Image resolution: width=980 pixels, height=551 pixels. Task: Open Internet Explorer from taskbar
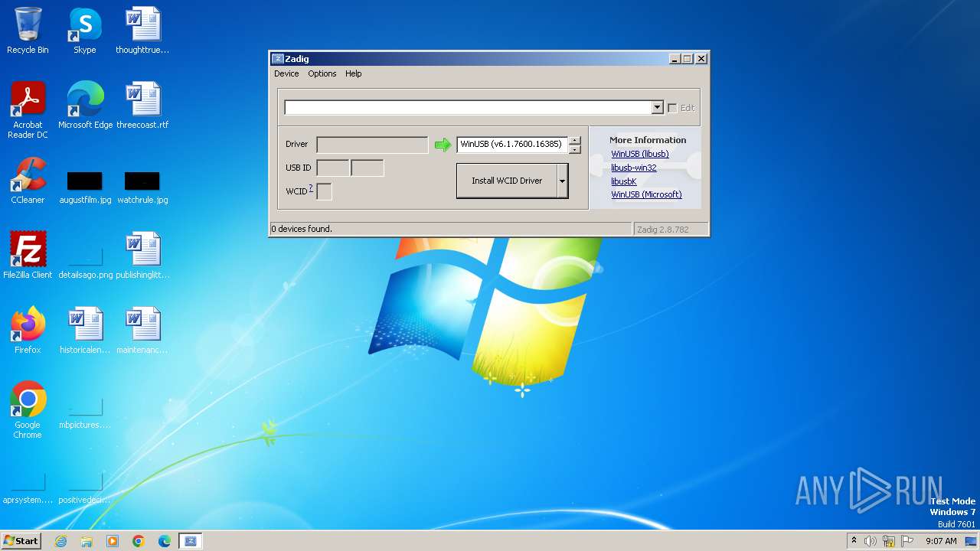pyautogui.click(x=60, y=541)
